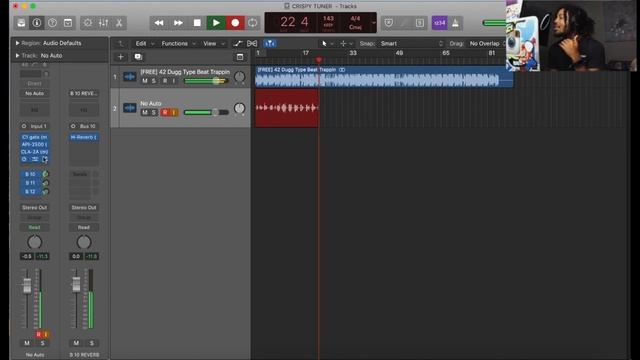
Task: Open Smart Controls dial button
Action: click(x=88, y=23)
